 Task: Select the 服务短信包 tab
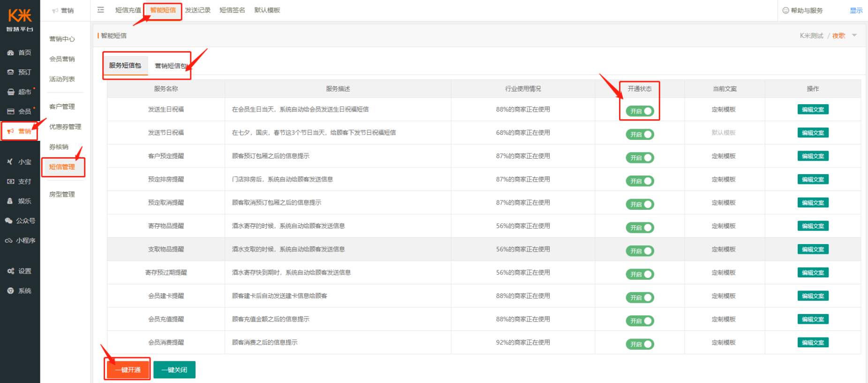point(125,66)
